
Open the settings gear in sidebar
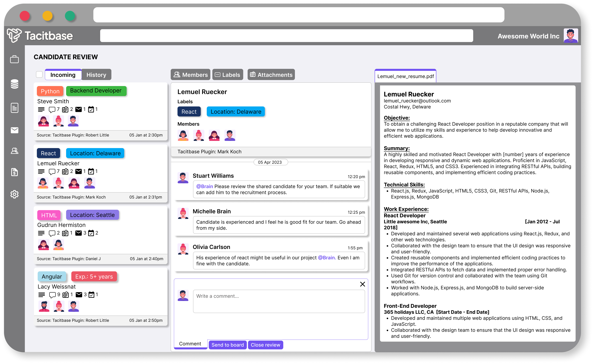click(14, 194)
